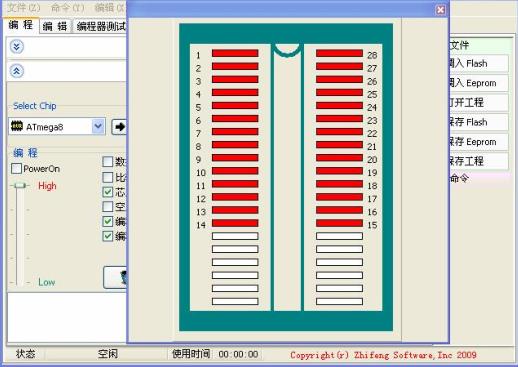Screen dimensions: 518x367
Task: Click the first empty white pin slot below pin 15
Action: click(x=339, y=236)
